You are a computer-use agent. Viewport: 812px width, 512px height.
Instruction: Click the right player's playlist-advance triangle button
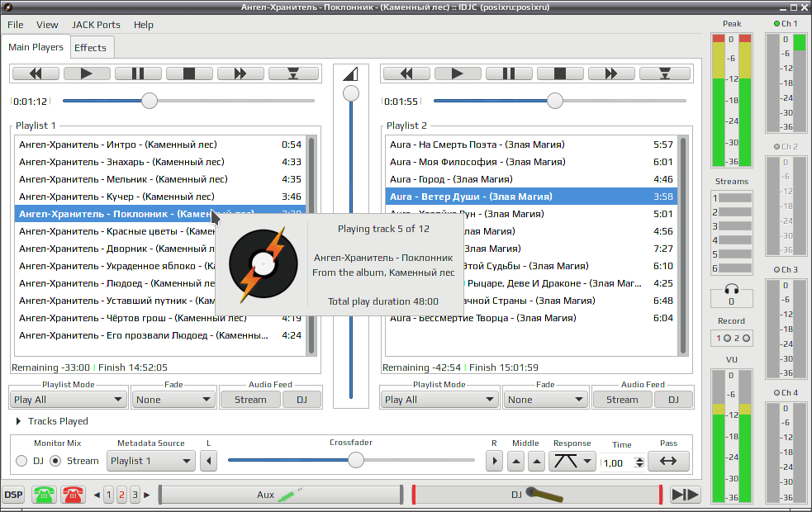[664, 73]
